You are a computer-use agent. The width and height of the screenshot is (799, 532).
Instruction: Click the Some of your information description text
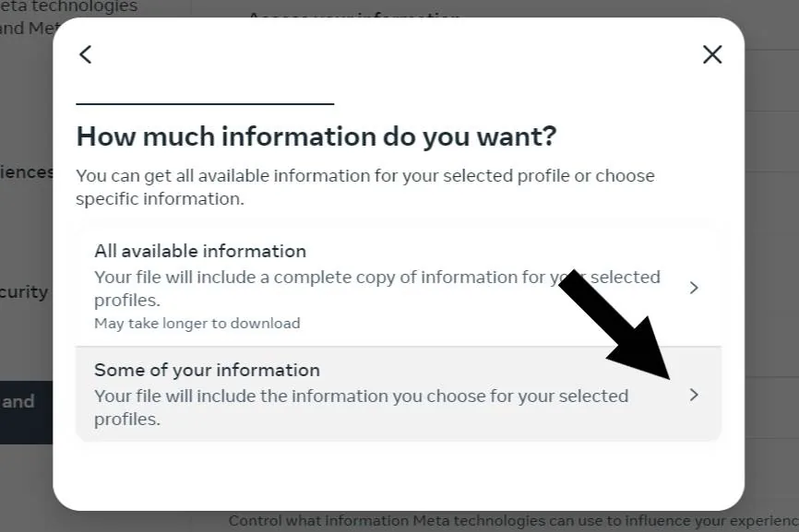(361, 407)
